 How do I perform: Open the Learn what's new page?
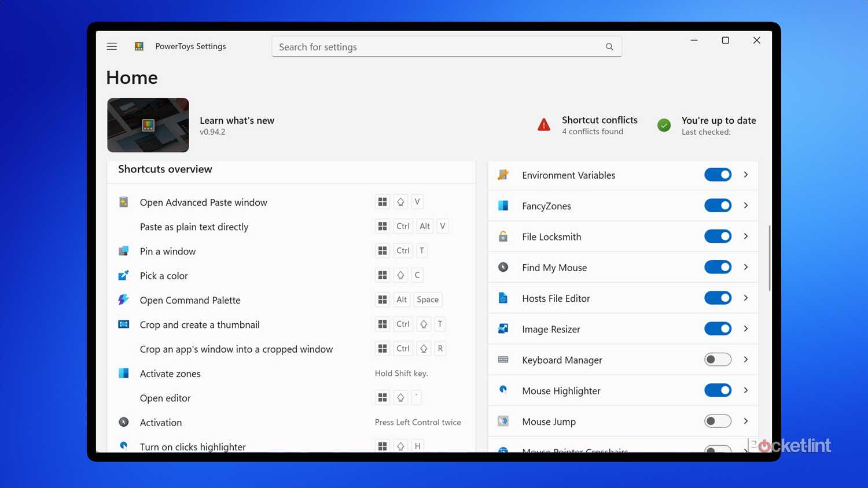pos(237,120)
